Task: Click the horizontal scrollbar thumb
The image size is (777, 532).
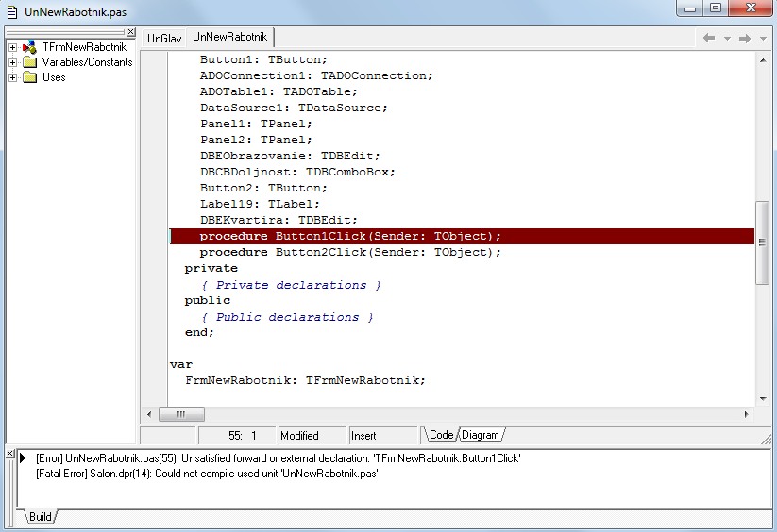Action: 181,414
